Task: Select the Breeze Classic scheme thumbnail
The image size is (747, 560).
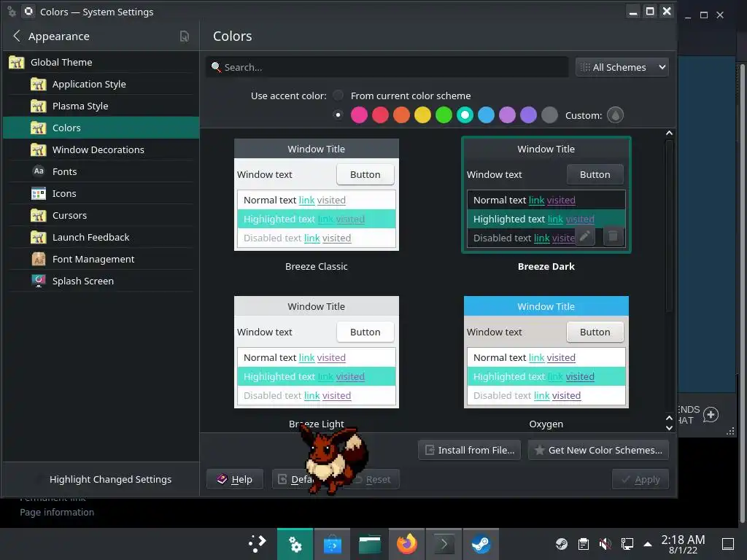Action: tap(317, 194)
